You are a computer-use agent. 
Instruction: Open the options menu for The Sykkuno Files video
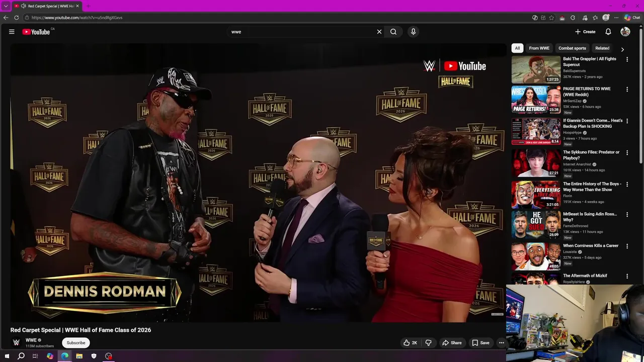[x=627, y=153]
